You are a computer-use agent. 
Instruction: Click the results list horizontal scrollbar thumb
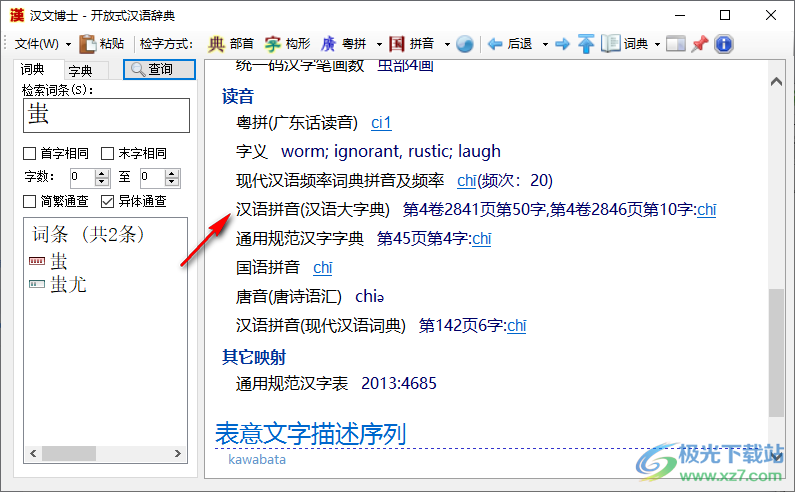(x=68, y=453)
